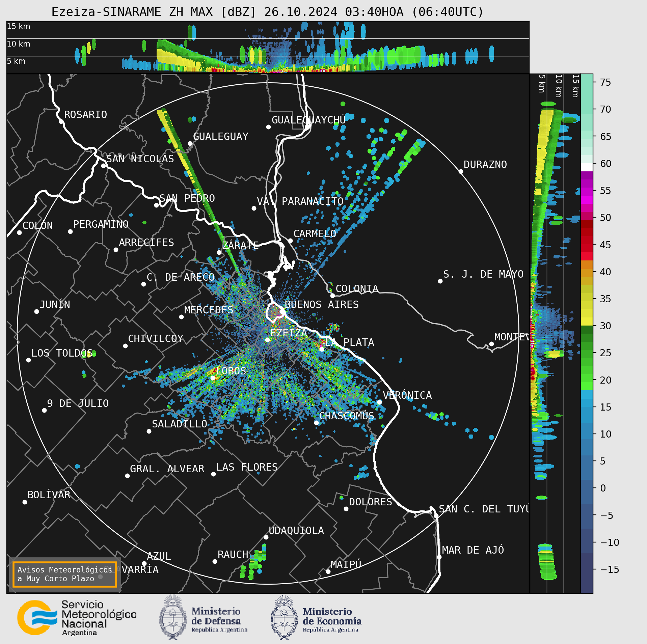Click the Ministerio de Defensa coat of arms

click(x=173, y=617)
